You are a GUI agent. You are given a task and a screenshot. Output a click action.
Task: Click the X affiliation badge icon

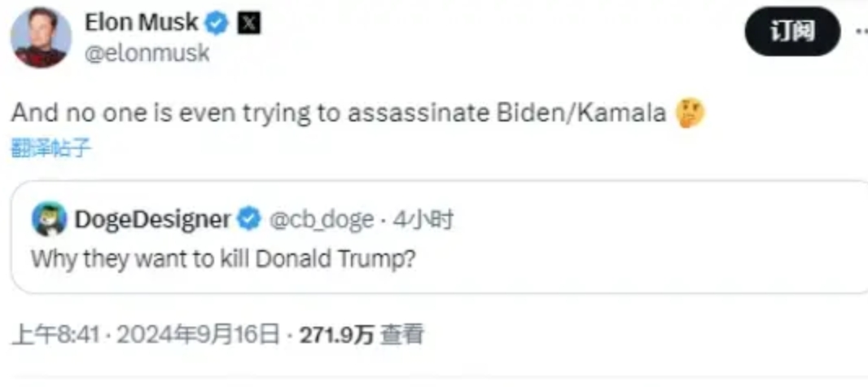[x=248, y=24]
